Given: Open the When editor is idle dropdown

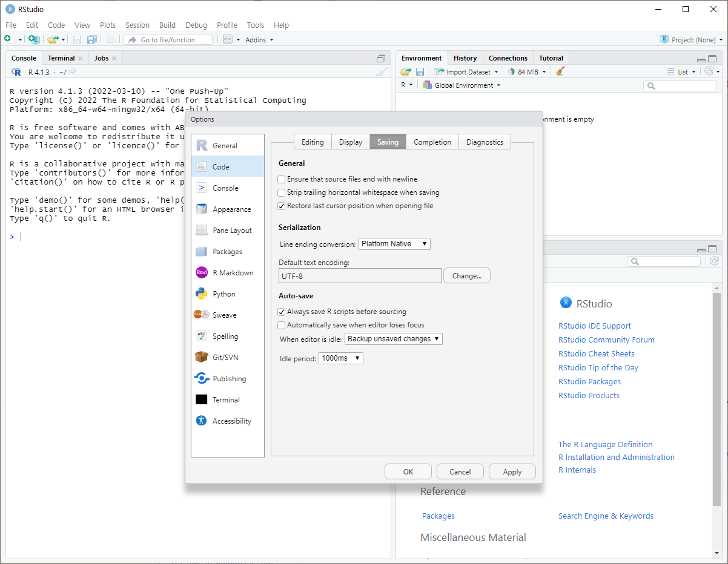Looking at the screenshot, I should pos(394,339).
